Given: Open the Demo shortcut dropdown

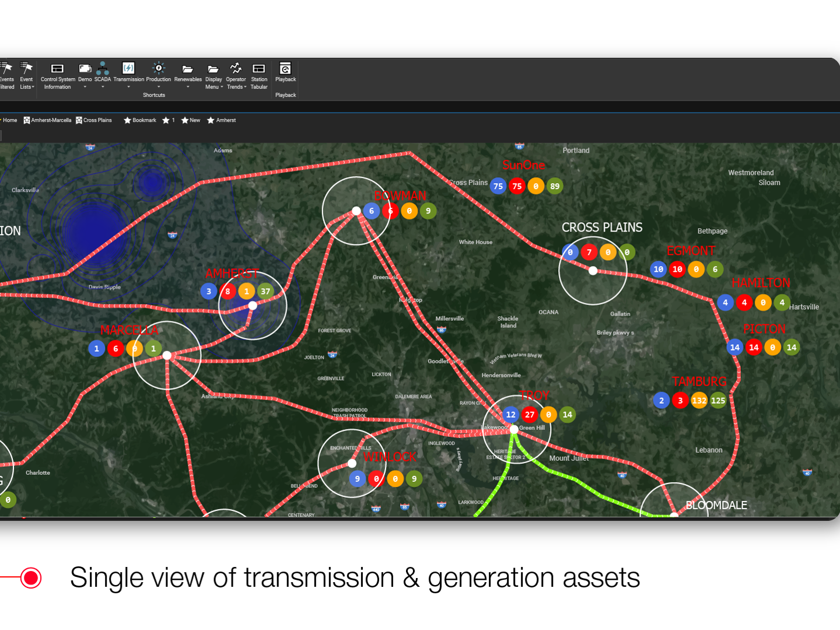Looking at the screenshot, I should point(85,76).
